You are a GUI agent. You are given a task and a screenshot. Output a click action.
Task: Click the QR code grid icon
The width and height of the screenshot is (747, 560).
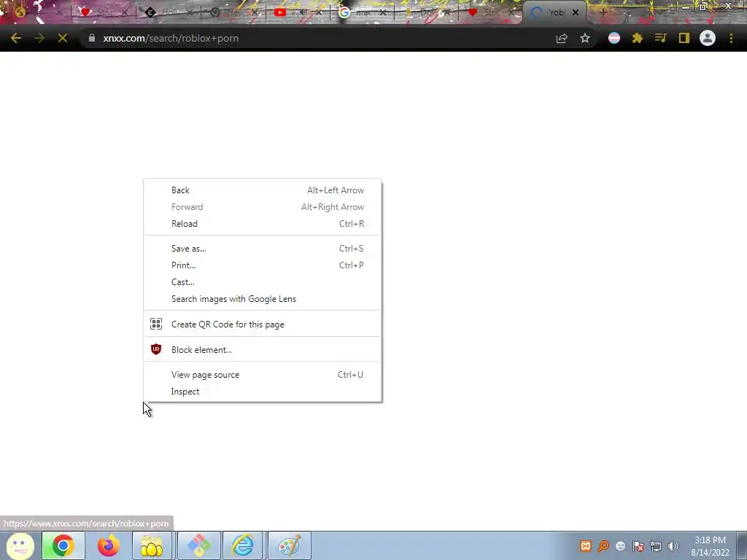pyautogui.click(x=156, y=324)
